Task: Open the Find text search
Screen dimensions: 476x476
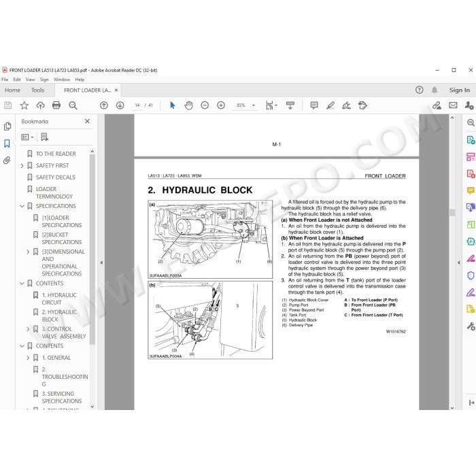Action: (73, 105)
